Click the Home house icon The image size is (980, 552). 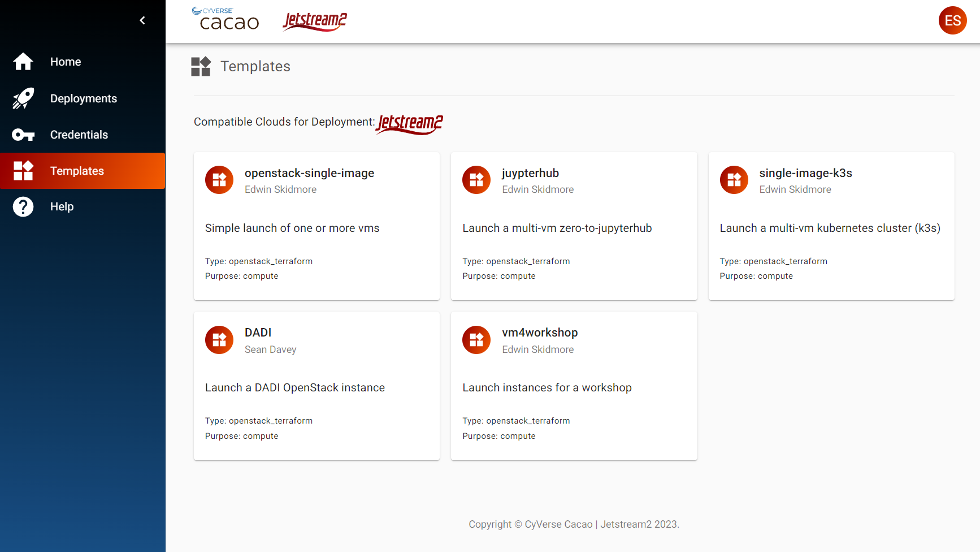click(x=23, y=62)
